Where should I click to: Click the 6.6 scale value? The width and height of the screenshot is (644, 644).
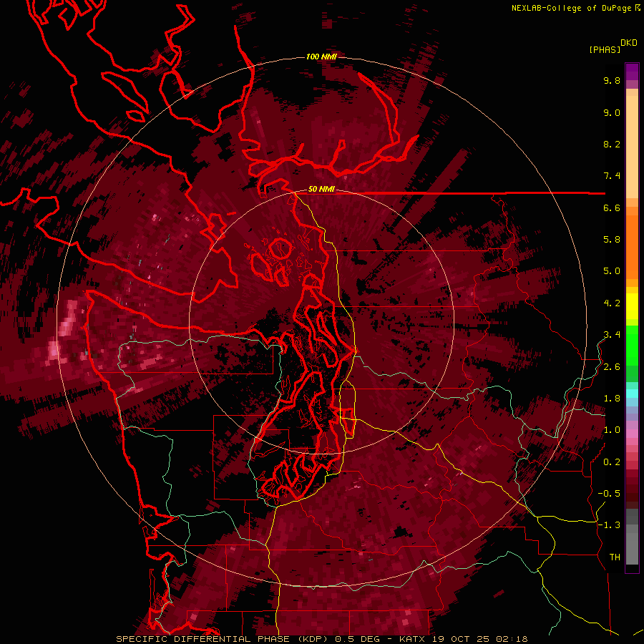point(612,208)
